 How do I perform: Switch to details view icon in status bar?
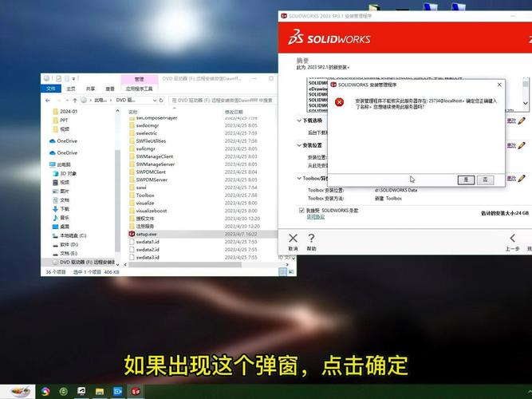pos(282,272)
